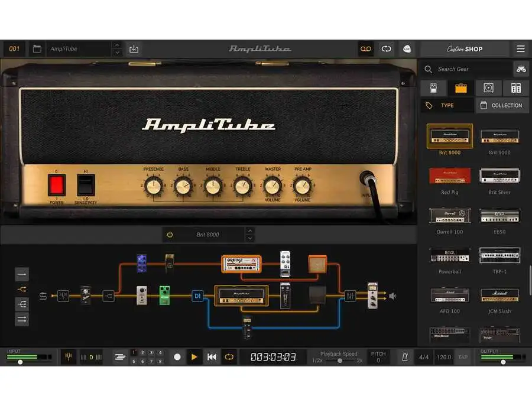Click the record button
The height and width of the screenshot is (406, 532).
tap(177, 357)
